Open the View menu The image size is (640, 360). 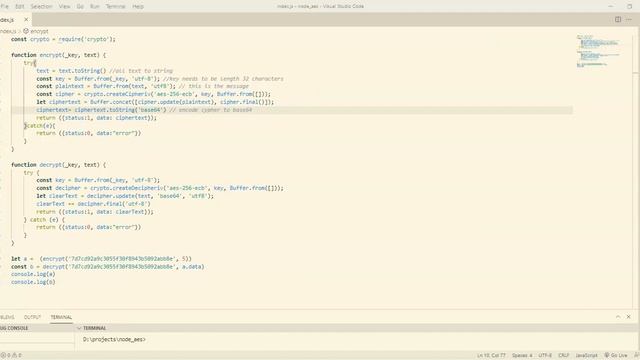coord(64,7)
